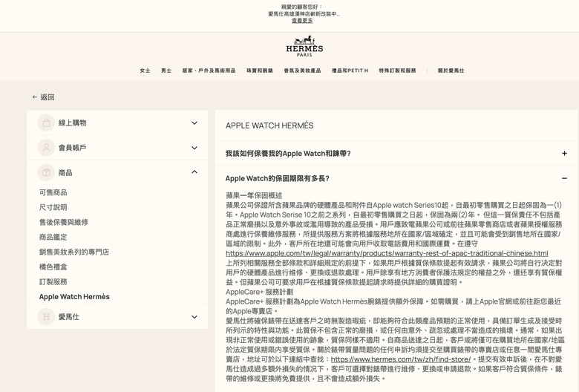Viewport: 579px width, 392px height.
Task: Expand the Apple Watch care question plus
Action: (x=564, y=154)
